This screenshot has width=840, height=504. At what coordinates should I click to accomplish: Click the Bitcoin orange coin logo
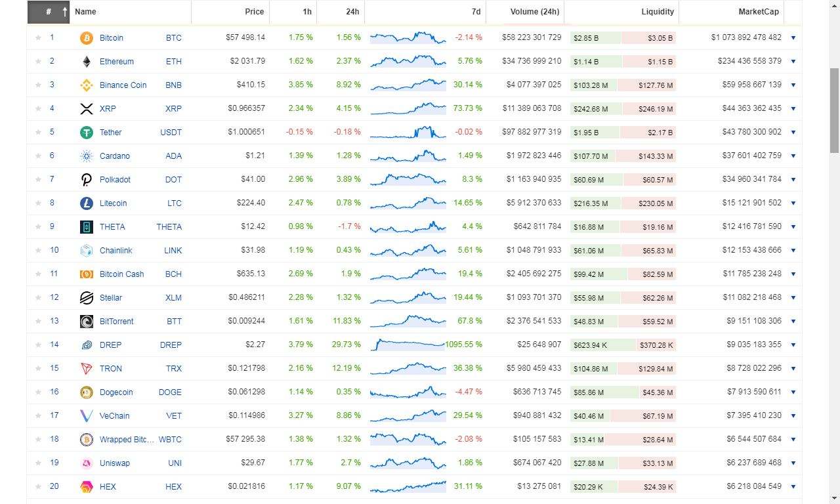[x=87, y=38]
